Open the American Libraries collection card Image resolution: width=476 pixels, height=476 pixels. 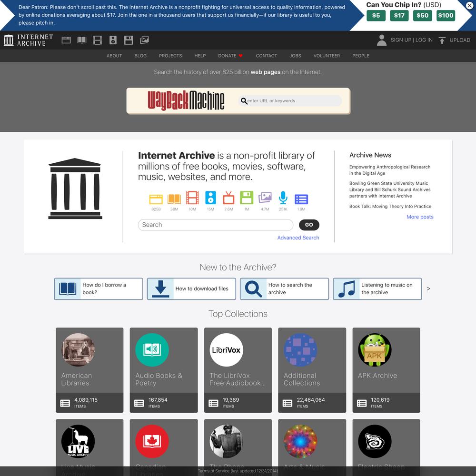tap(89, 370)
